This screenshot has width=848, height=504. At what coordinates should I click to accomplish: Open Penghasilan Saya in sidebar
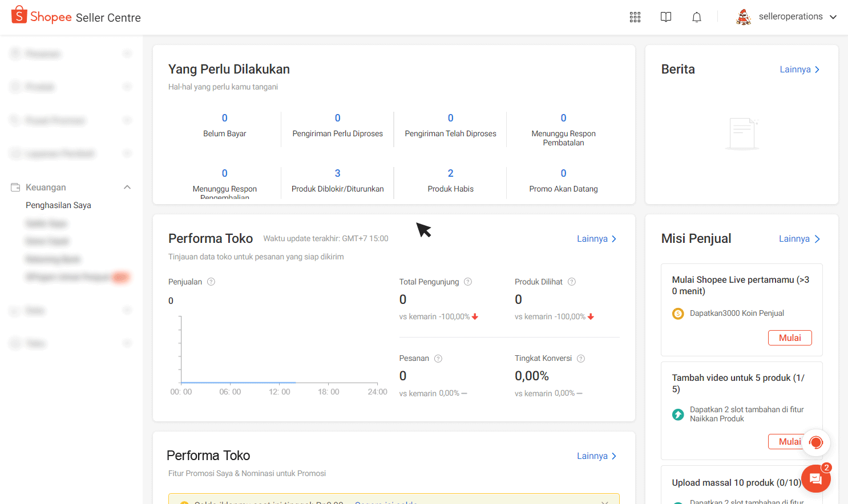[x=58, y=205]
